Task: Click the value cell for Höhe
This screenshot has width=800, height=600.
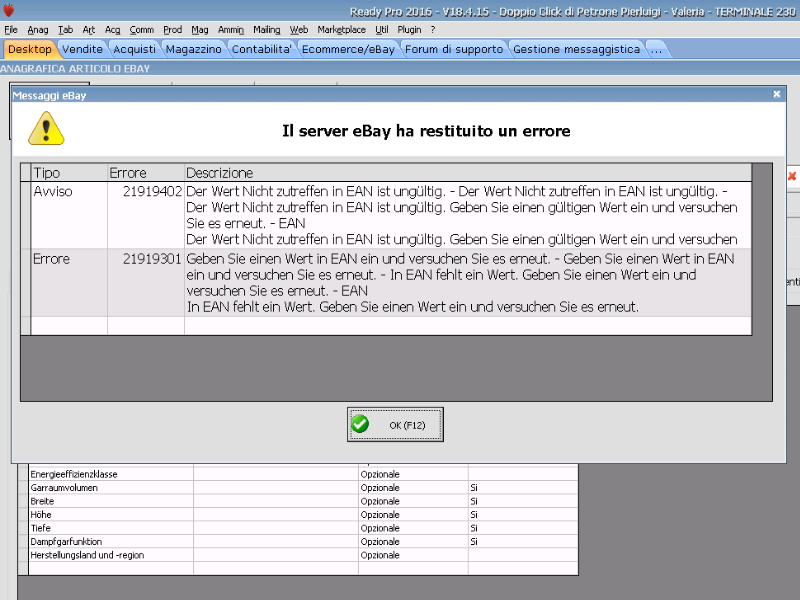Action: (x=276, y=514)
